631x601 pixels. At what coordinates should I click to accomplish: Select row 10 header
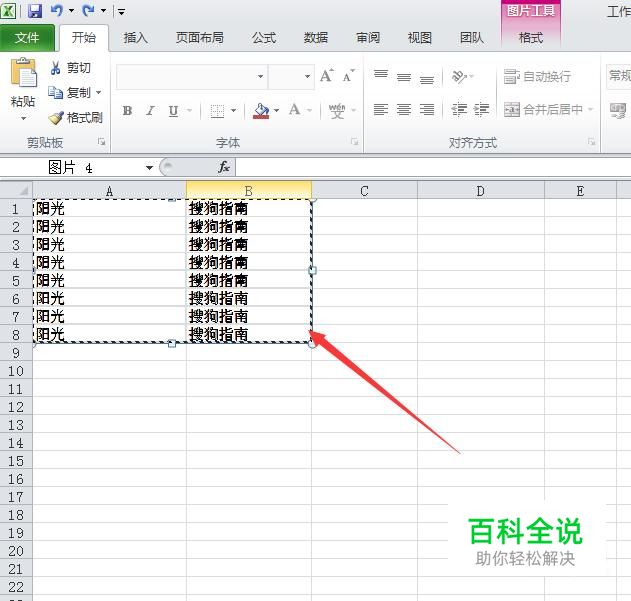coord(16,371)
